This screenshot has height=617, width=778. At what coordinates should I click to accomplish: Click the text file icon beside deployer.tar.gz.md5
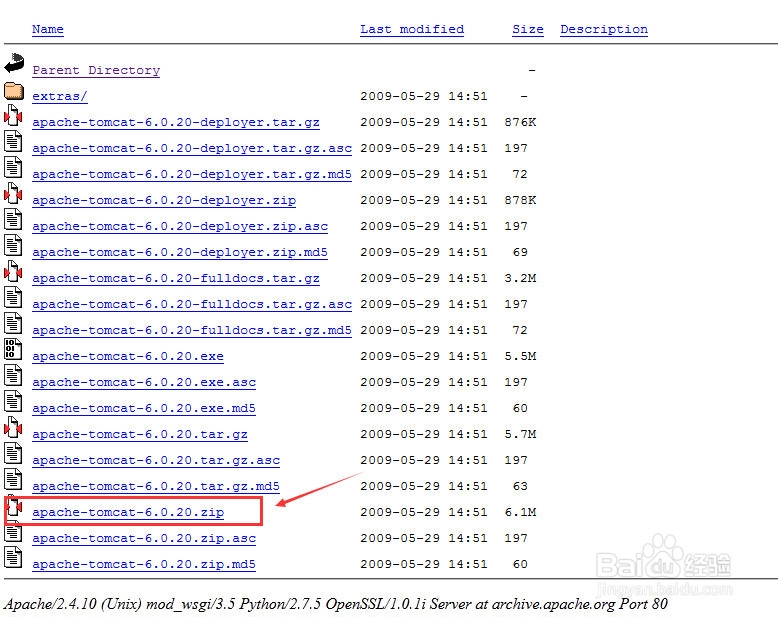(x=13, y=167)
